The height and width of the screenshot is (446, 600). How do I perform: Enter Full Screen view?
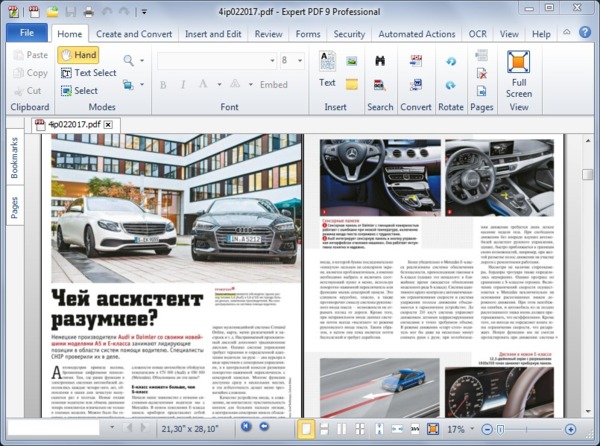point(518,74)
